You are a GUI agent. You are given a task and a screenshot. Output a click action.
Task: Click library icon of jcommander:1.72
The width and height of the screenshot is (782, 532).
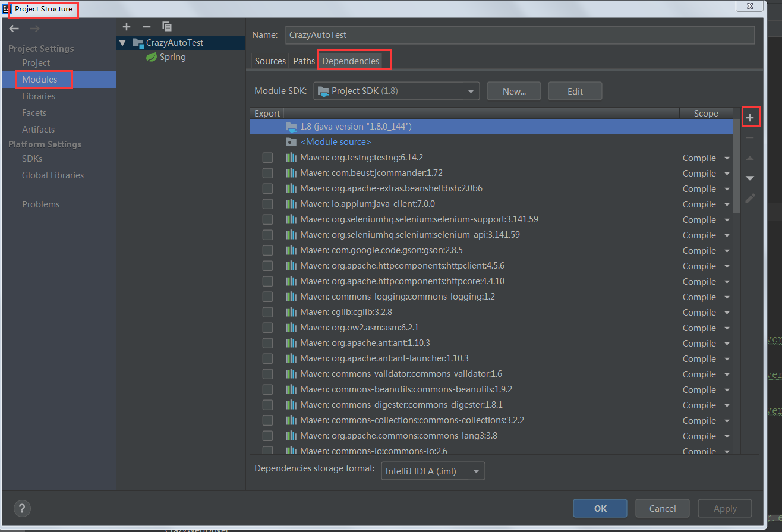291,173
